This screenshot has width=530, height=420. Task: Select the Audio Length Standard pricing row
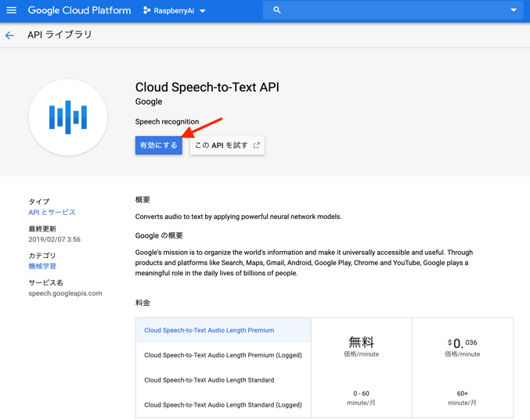coord(223,380)
